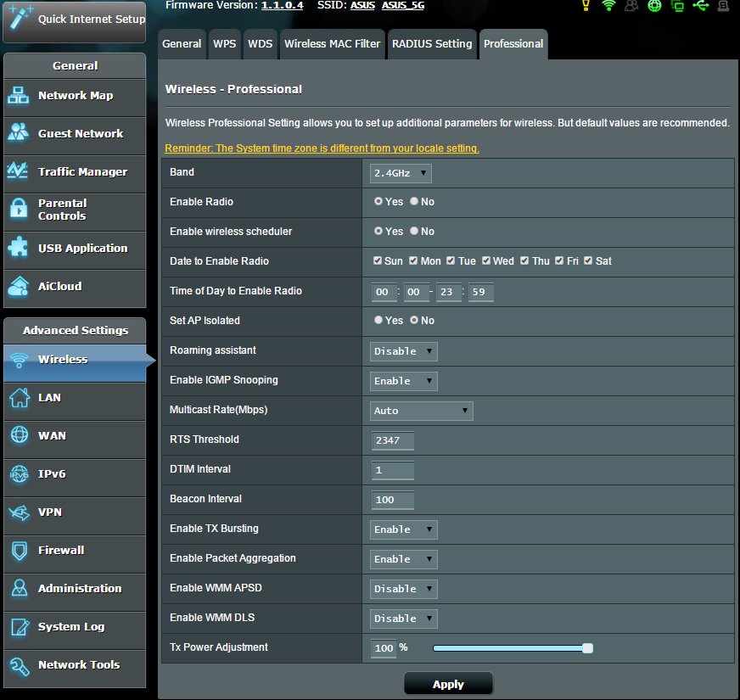Open the Band dropdown
This screenshot has height=700, width=740.
[x=401, y=173]
